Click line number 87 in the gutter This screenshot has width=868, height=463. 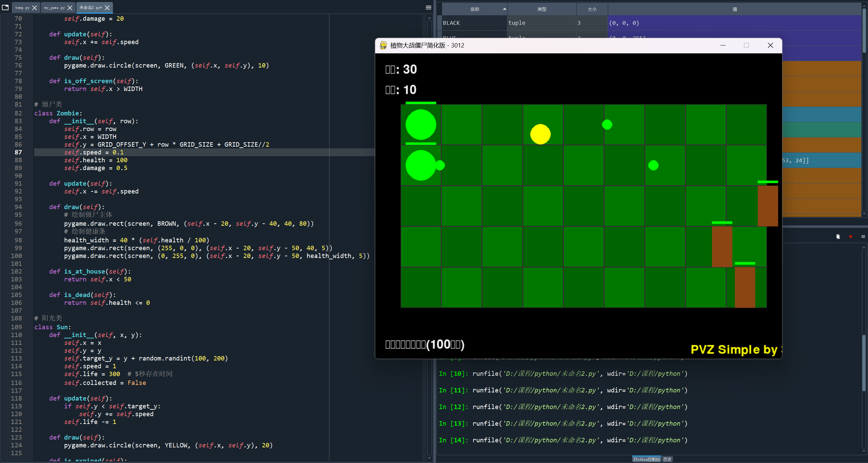coord(18,152)
